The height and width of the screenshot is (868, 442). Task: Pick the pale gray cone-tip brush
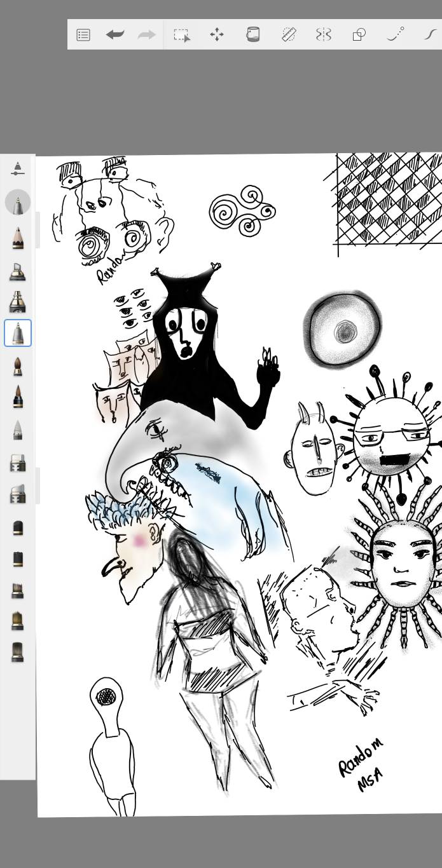(x=18, y=430)
